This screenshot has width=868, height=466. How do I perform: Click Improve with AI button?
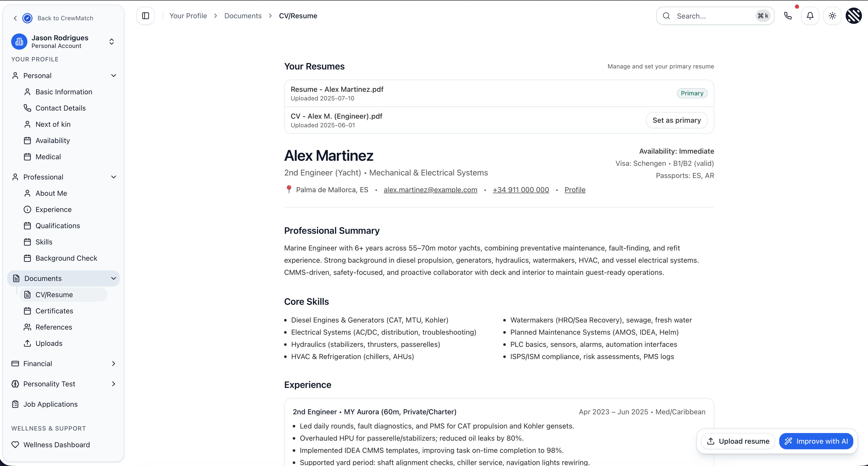(x=816, y=441)
